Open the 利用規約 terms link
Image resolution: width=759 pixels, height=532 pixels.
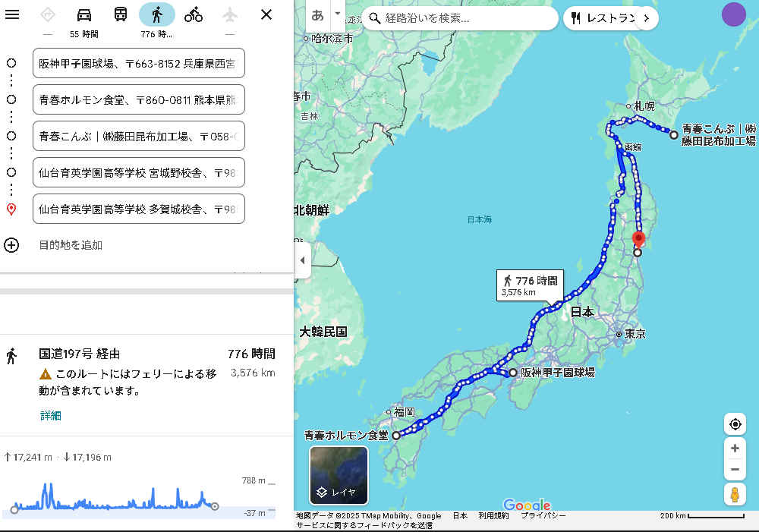coord(494,515)
